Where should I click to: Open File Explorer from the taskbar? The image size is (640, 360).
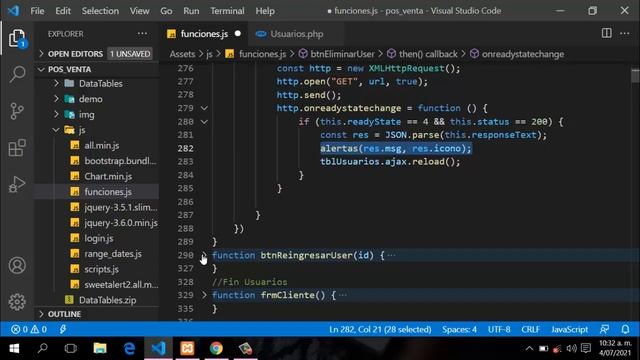coord(100,349)
